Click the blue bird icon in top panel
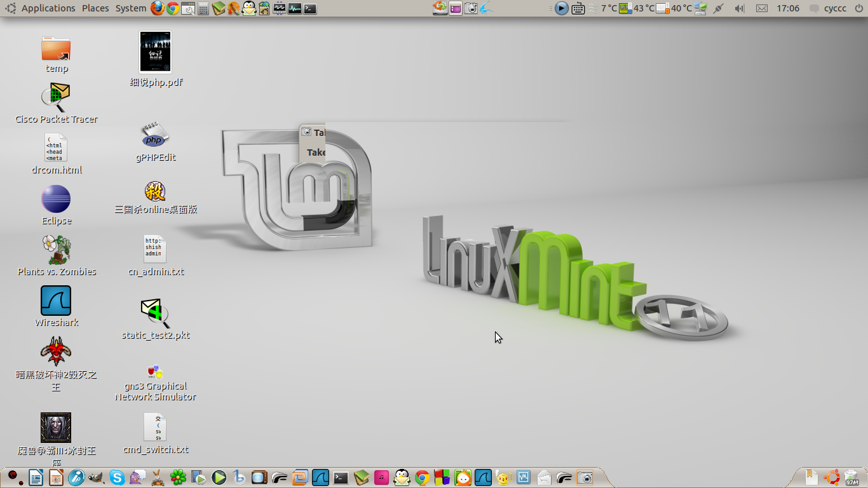 486,8
